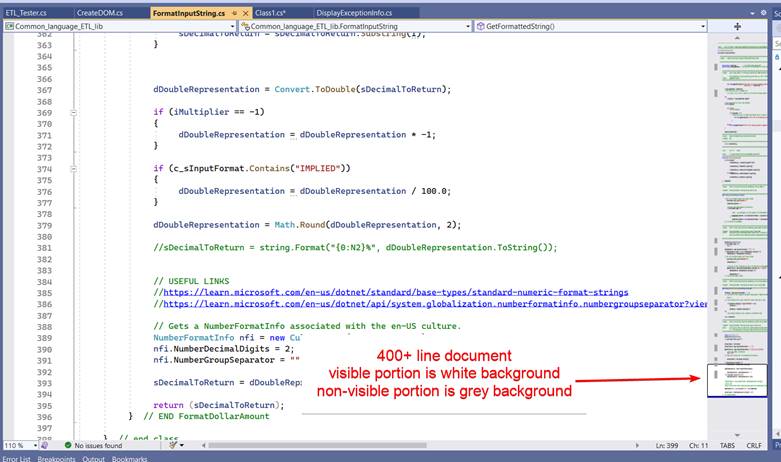Image resolution: width=781 pixels, height=462 pixels.
Task: Open the document tab list dropdown arrow
Action: pos(752,13)
